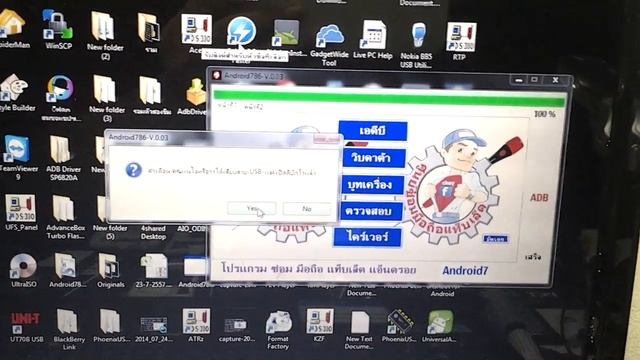This screenshot has width=640, height=360.
Task: Open the AdvanceBox Turbo Flasher folder
Action: (64, 217)
